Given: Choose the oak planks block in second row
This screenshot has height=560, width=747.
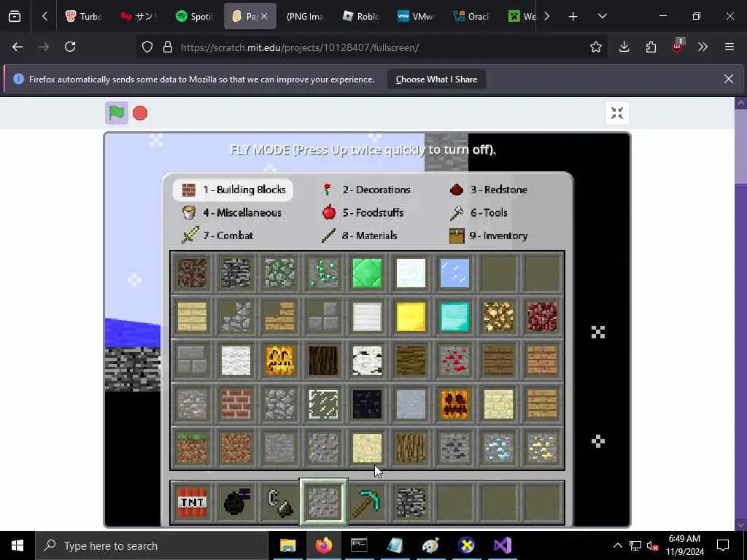Looking at the screenshot, I should click(x=192, y=317).
